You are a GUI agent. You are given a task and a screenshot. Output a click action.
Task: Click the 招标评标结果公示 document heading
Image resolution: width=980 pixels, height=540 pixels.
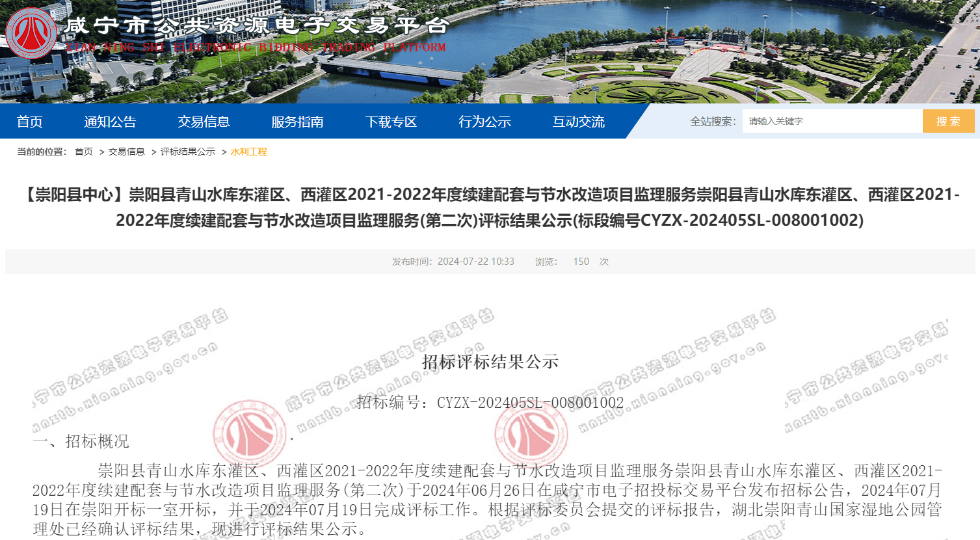pos(490,362)
